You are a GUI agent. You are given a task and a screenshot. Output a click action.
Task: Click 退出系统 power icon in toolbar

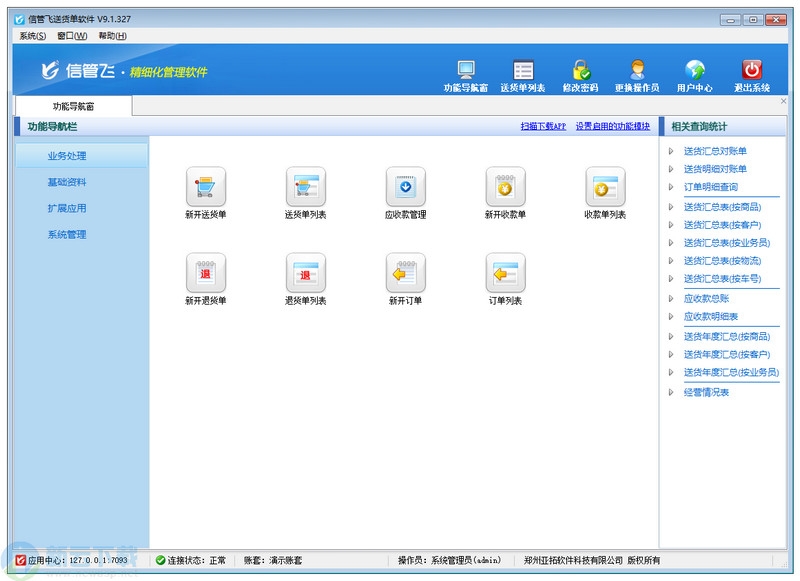point(751,75)
